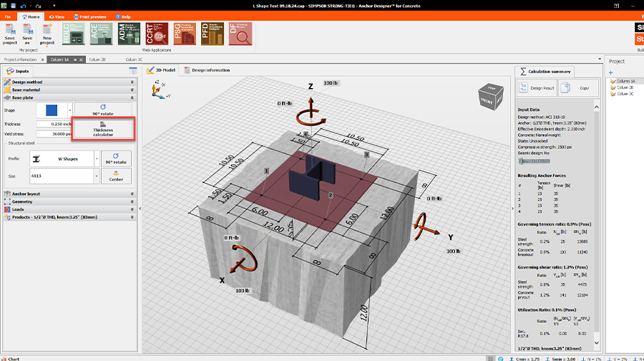Expand the Base material section
The image size is (644, 361).
click(70, 90)
